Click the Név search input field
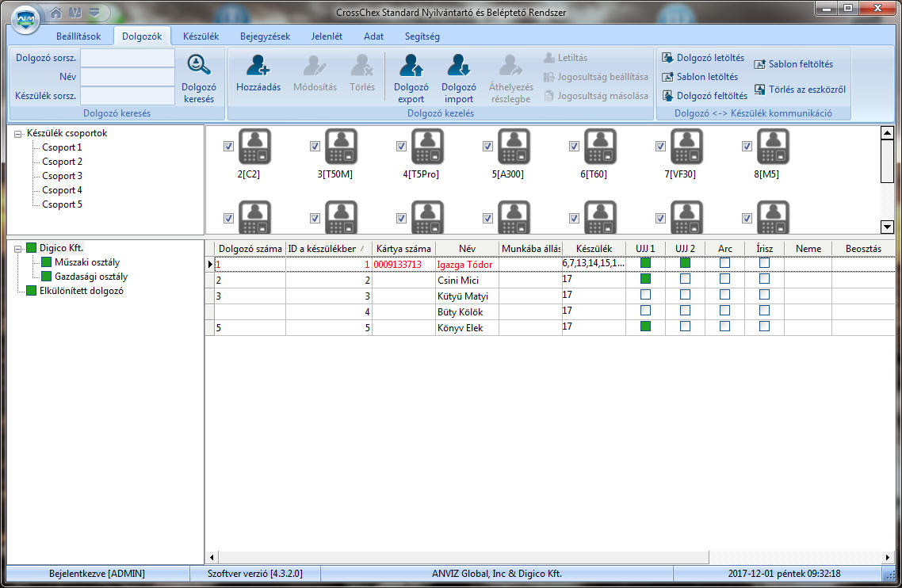Viewport: 902px width, 588px height. tap(127, 77)
